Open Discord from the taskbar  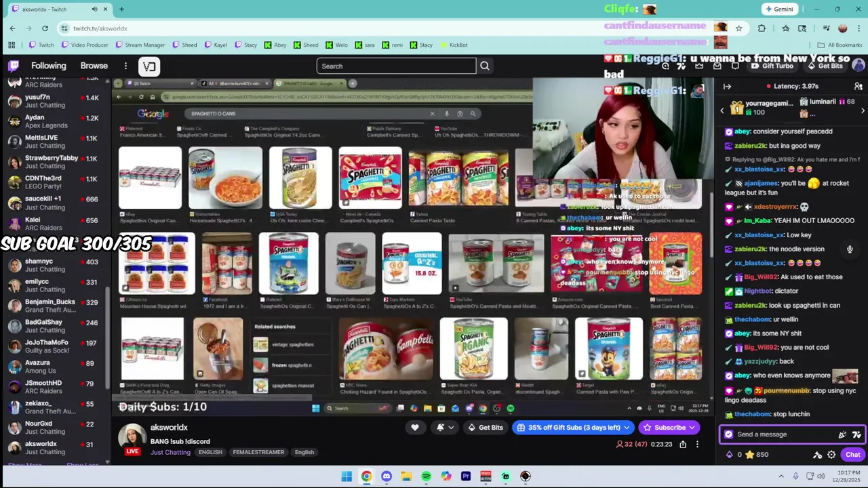point(387,476)
